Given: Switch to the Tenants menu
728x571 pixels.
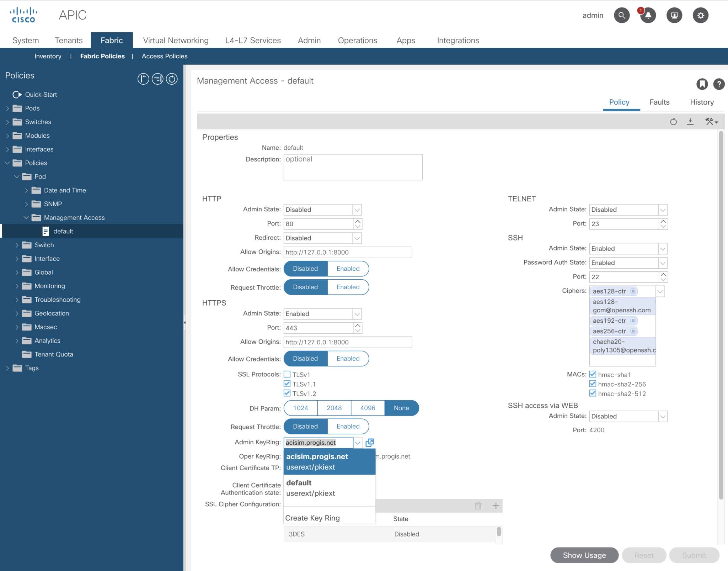Looking at the screenshot, I should 69,40.
